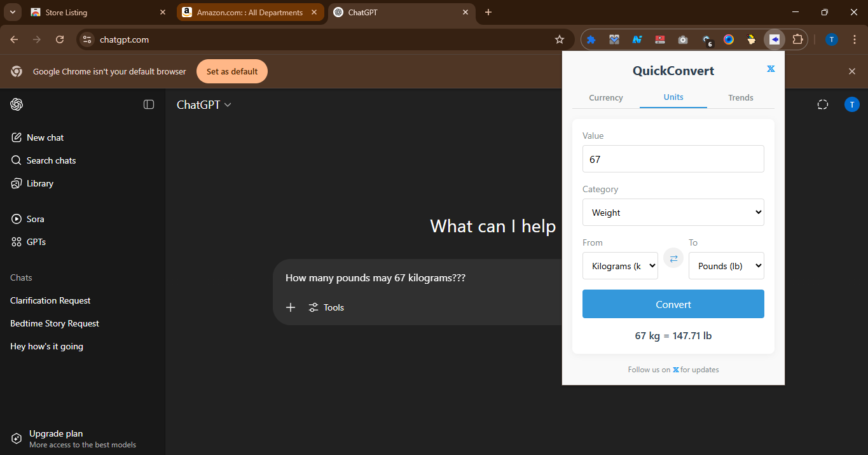Open a new chat in ChatGPT sidebar
Image resolution: width=868 pixels, height=455 pixels.
click(x=45, y=137)
